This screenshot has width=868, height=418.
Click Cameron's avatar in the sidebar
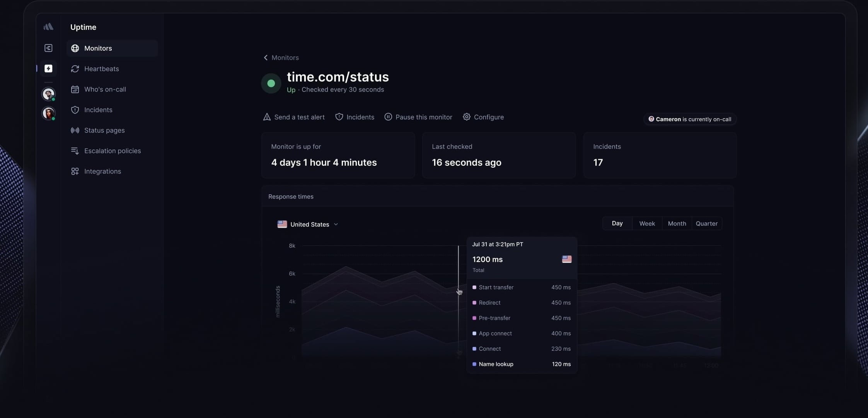(x=48, y=94)
